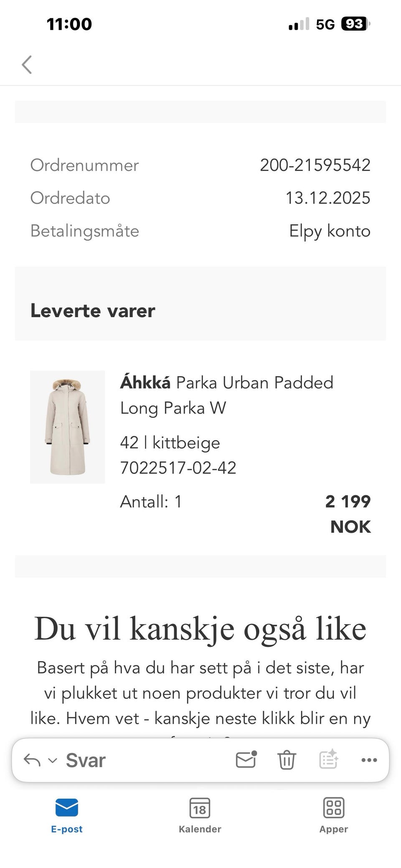Open the Apper tab

coord(334,816)
